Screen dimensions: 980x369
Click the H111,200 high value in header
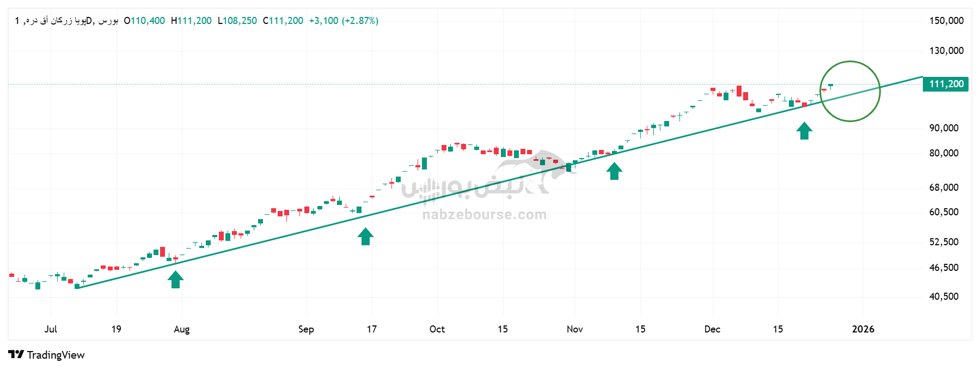(x=191, y=21)
